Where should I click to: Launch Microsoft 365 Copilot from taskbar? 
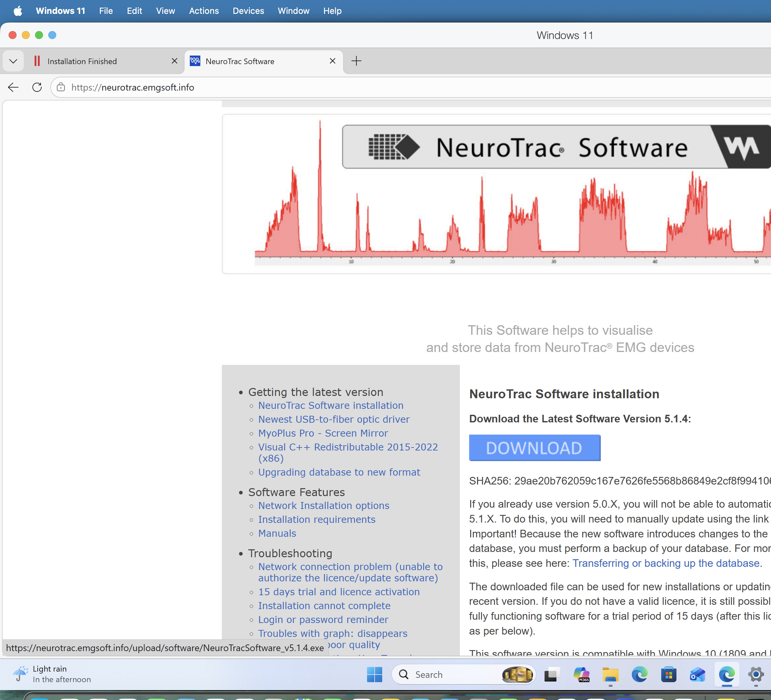[x=581, y=675]
